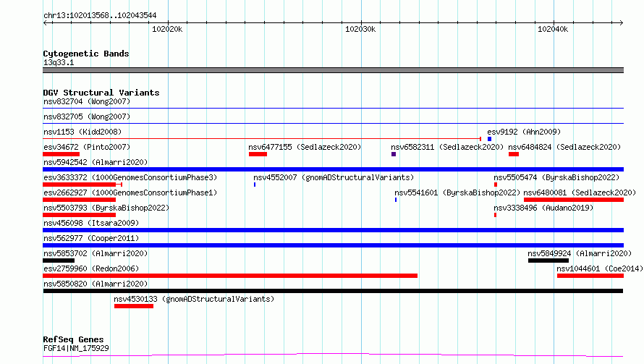Click the red bar under nsv6484824
Viewport: 644px width, 364px height.
pyautogui.click(x=514, y=154)
